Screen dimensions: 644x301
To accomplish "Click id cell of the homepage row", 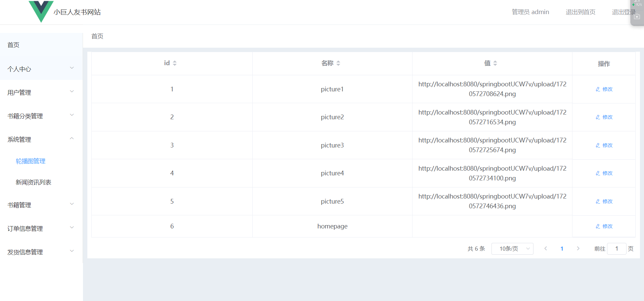I will click(172, 226).
